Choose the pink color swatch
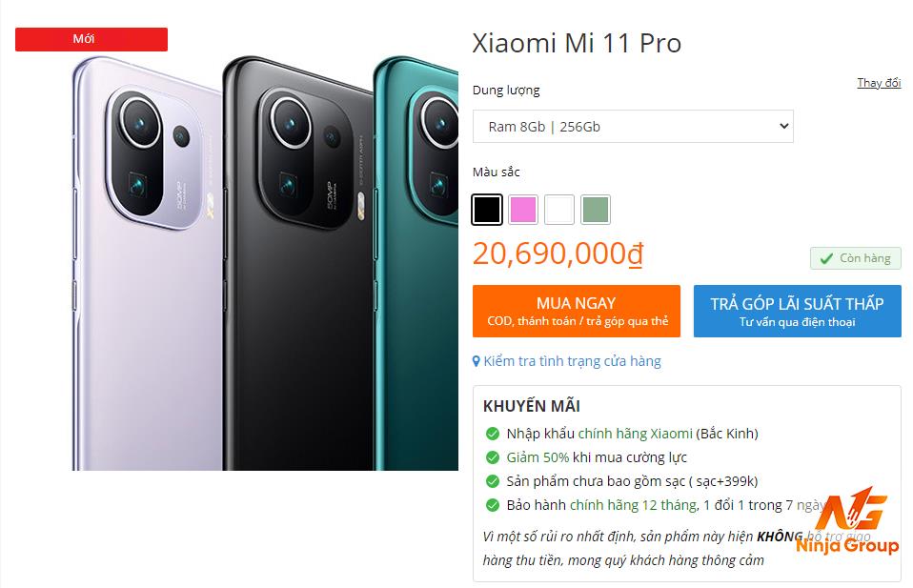Screen dimensions: 913x588 [x=523, y=210]
